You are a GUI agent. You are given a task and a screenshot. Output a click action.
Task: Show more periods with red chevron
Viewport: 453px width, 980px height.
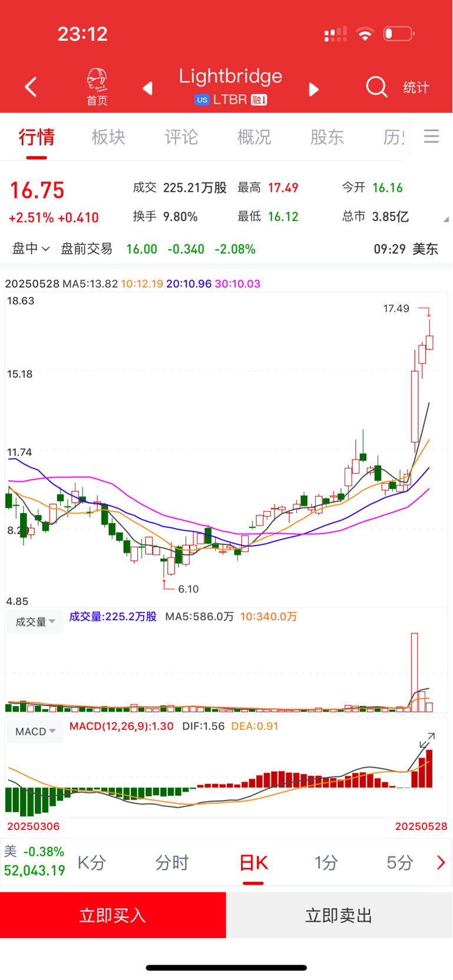[x=441, y=863]
